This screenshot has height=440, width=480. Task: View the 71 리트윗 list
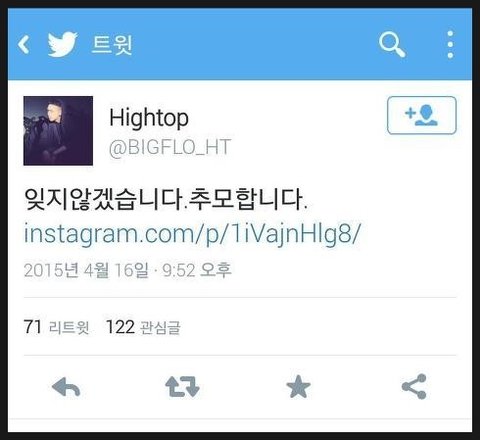coord(56,327)
